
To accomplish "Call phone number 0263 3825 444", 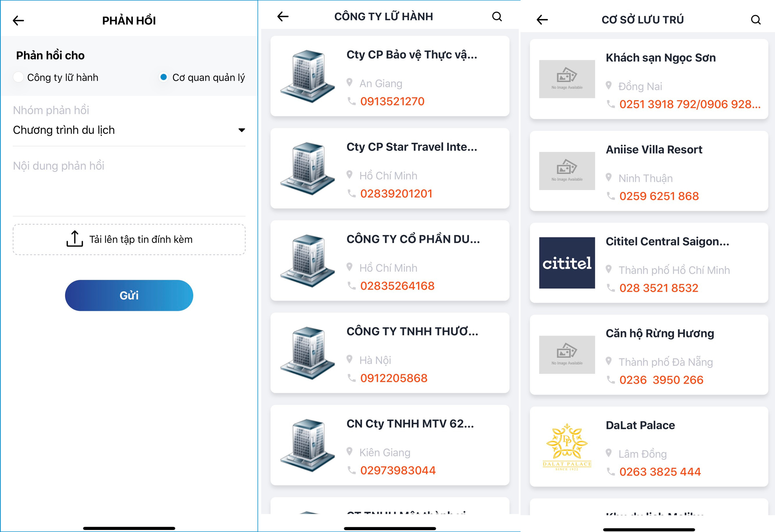I will click(x=660, y=472).
